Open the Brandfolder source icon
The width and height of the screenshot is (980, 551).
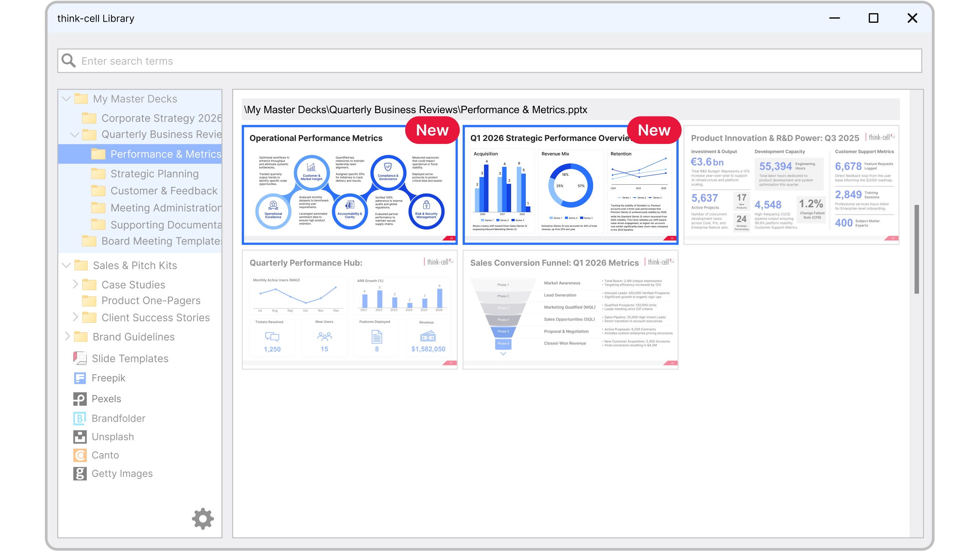point(79,418)
